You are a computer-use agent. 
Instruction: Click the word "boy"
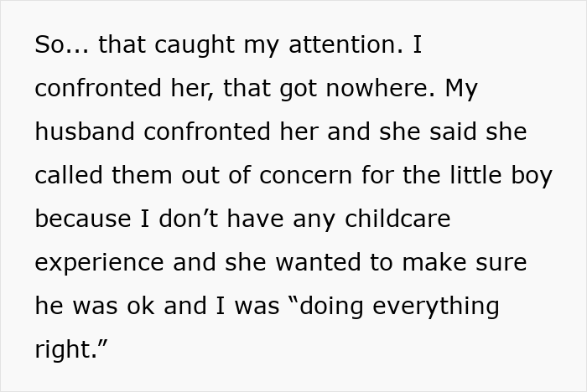pyautogui.click(x=532, y=176)
